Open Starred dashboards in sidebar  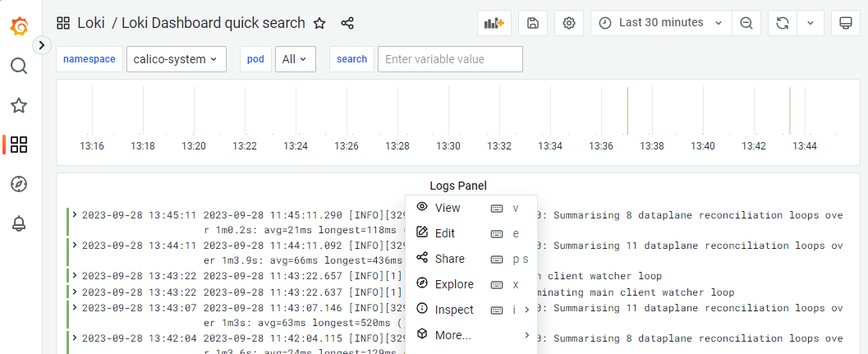click(x=19, y=105)
